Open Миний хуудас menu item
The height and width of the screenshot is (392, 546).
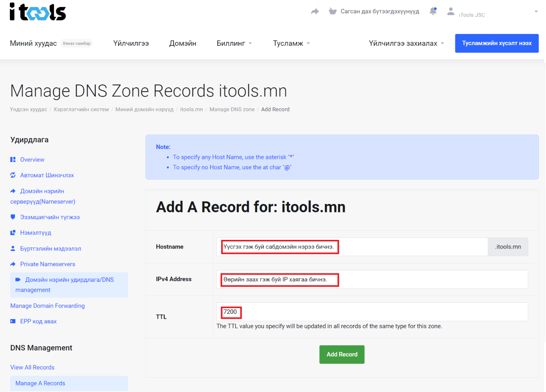[33, 43]
